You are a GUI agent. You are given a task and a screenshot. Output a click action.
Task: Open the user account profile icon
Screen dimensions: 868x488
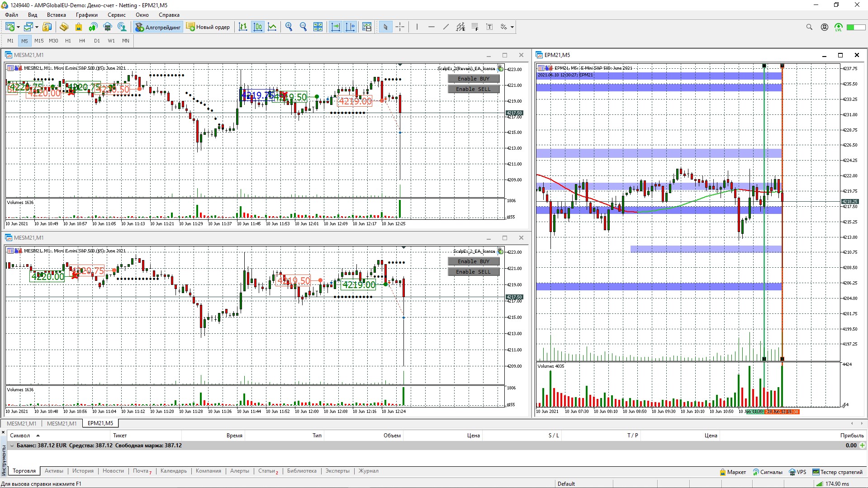[825, 27]
